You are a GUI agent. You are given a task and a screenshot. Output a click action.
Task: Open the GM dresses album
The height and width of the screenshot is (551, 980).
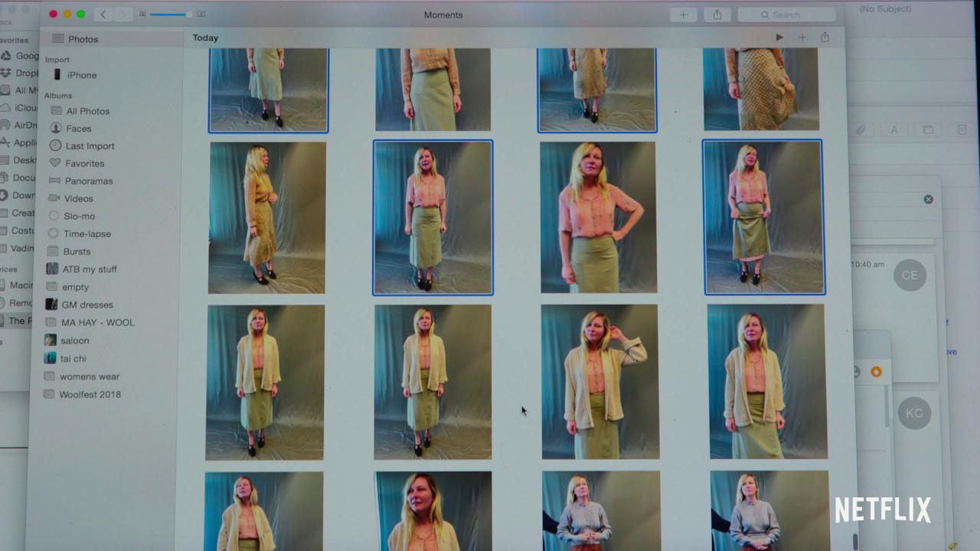coord(87,305)
